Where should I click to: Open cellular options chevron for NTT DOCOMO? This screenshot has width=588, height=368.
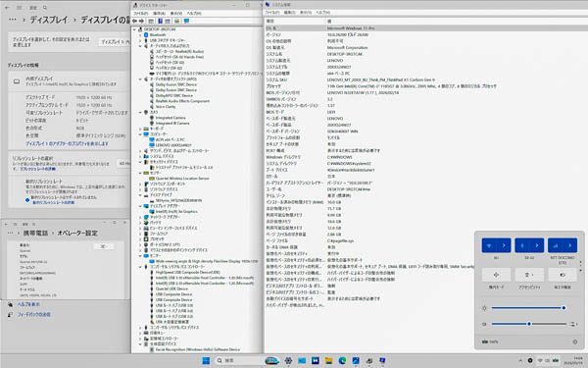[569, 245]
